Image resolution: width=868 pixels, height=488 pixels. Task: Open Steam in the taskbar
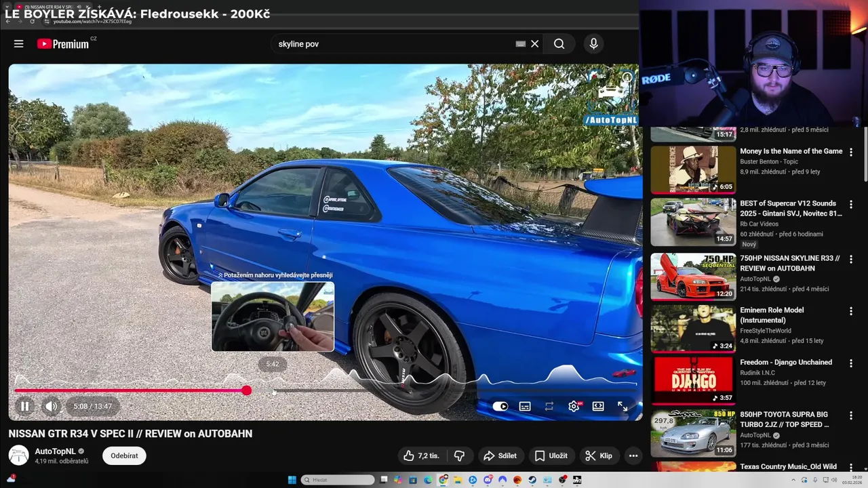[532, 480]
